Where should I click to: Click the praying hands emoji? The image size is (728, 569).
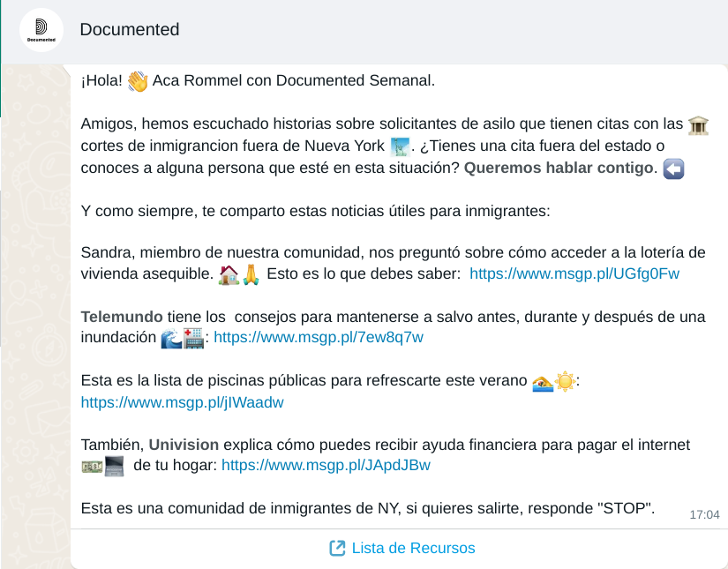click(x=251, y=273)
